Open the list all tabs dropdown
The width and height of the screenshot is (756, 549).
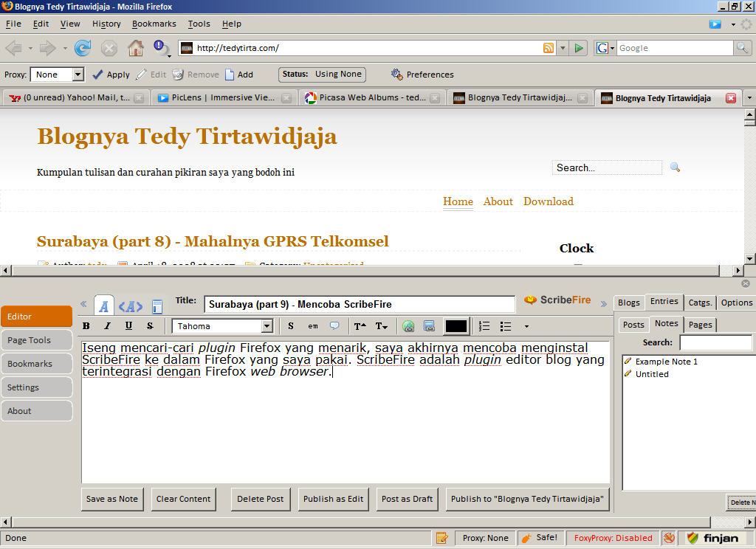749,98
